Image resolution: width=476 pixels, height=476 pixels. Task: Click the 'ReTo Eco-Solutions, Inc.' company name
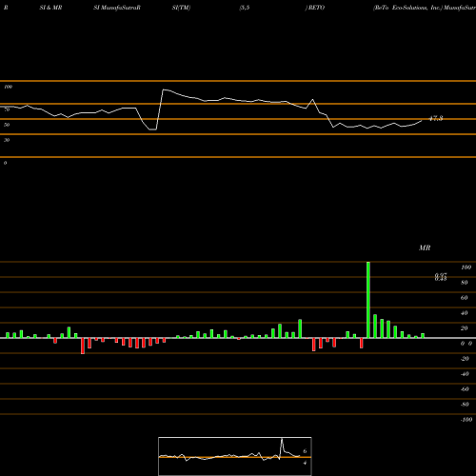pyautogui.click(x=407, y=8)
